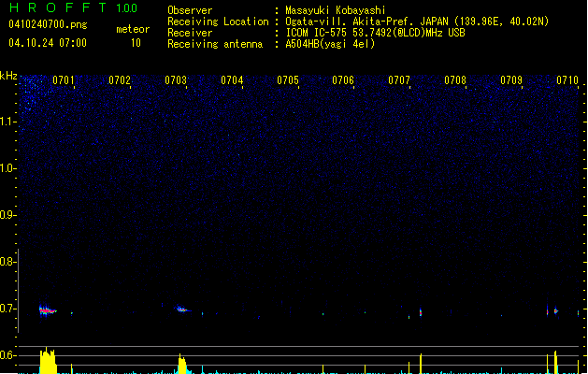Click observer name Masayuki Kobayashi
The height and width of the screenshot is (374, 588).
coord(336,10)
